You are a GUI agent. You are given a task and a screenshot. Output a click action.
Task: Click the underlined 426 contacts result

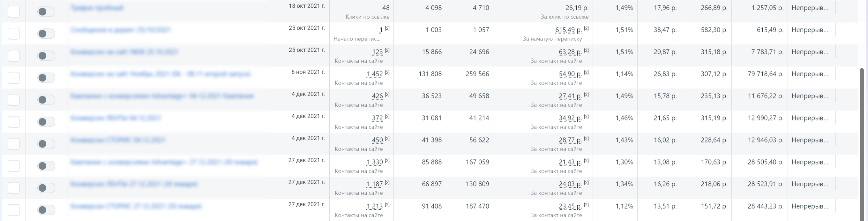(x=378, y=96)
